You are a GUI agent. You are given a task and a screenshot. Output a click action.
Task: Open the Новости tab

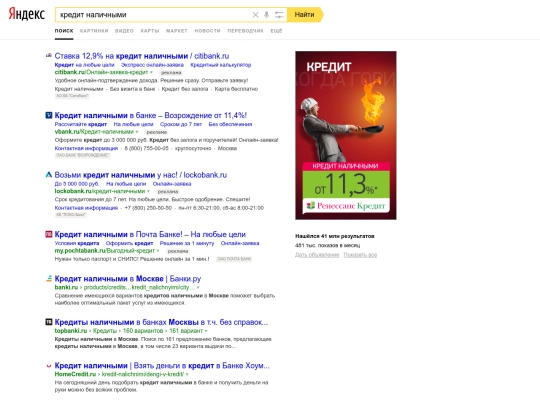coord(207,31)
